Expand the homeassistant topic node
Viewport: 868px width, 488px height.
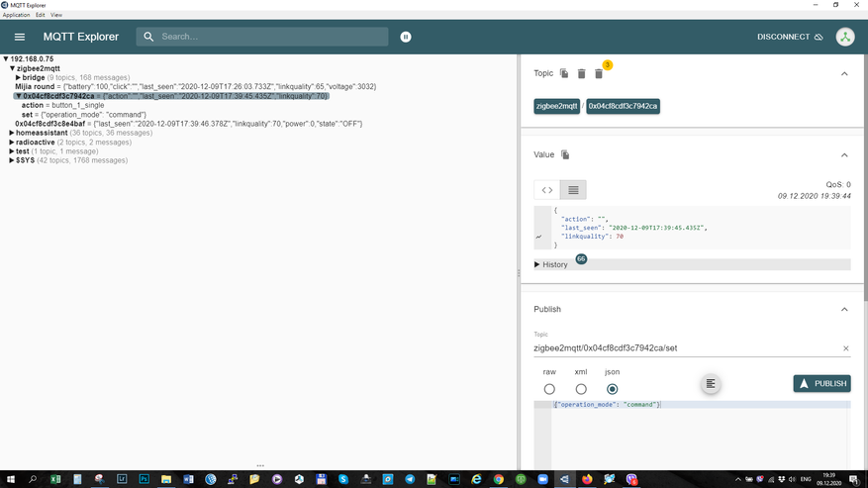pos(12,133)
